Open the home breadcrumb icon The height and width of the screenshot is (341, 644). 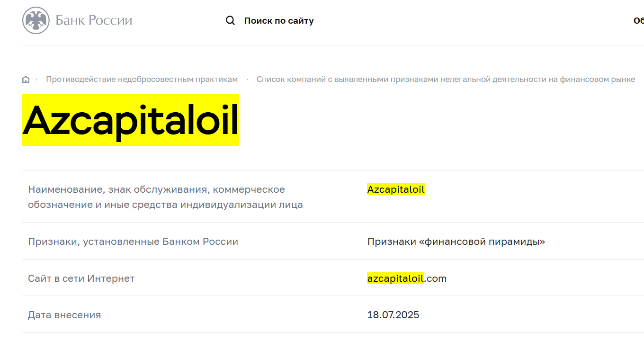26,80
